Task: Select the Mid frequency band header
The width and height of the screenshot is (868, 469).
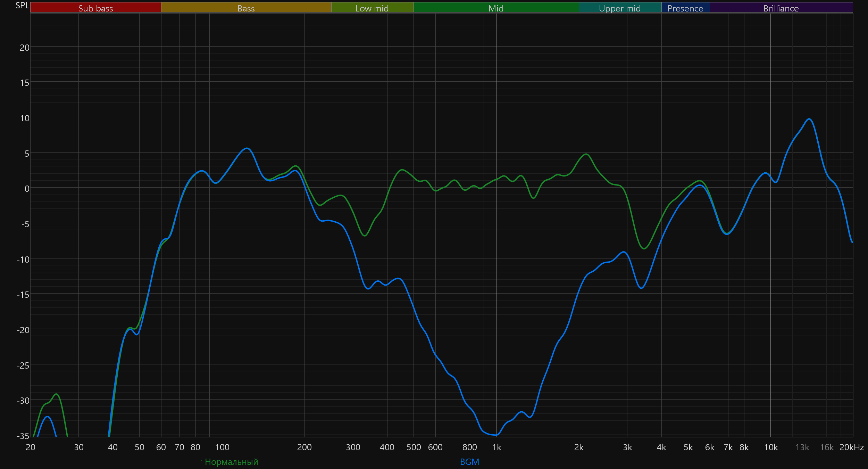Action: pos(496,8)
